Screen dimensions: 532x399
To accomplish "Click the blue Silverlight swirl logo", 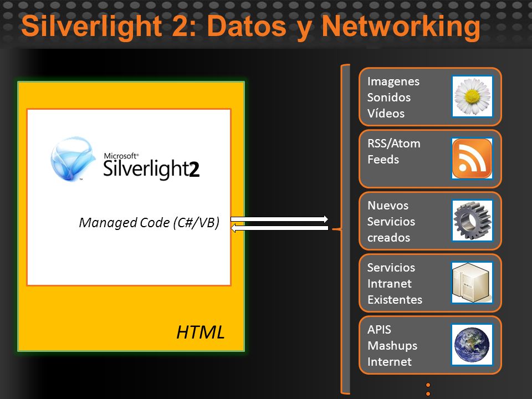I will tap(73, 159).
